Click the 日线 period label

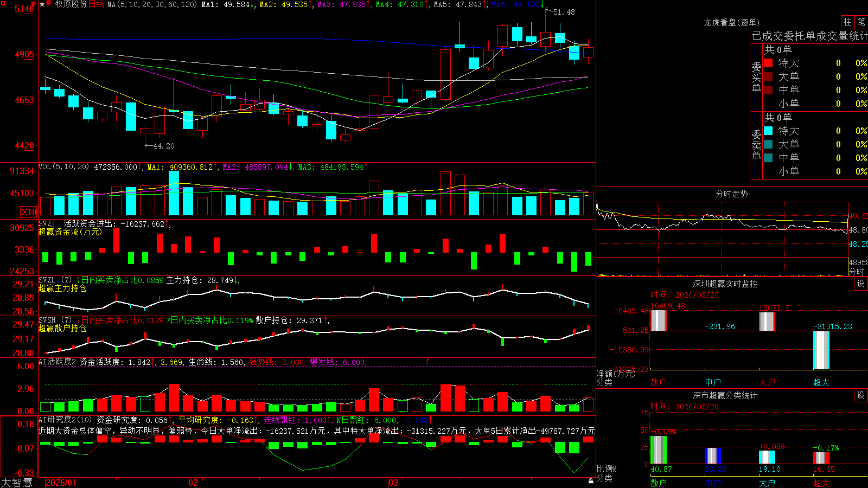(96, 4)
